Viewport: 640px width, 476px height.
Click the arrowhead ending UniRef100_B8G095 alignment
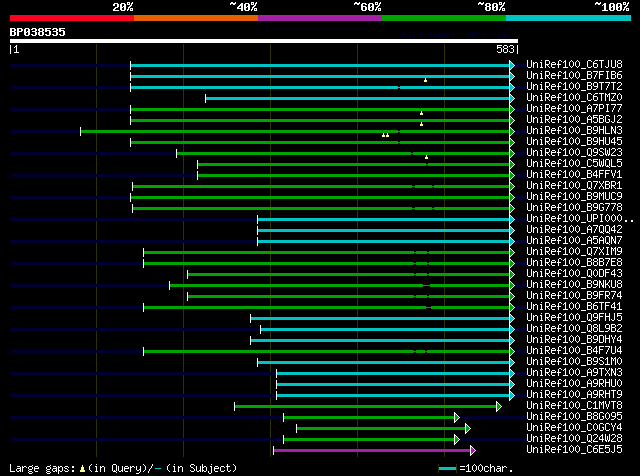pos(457,418)
